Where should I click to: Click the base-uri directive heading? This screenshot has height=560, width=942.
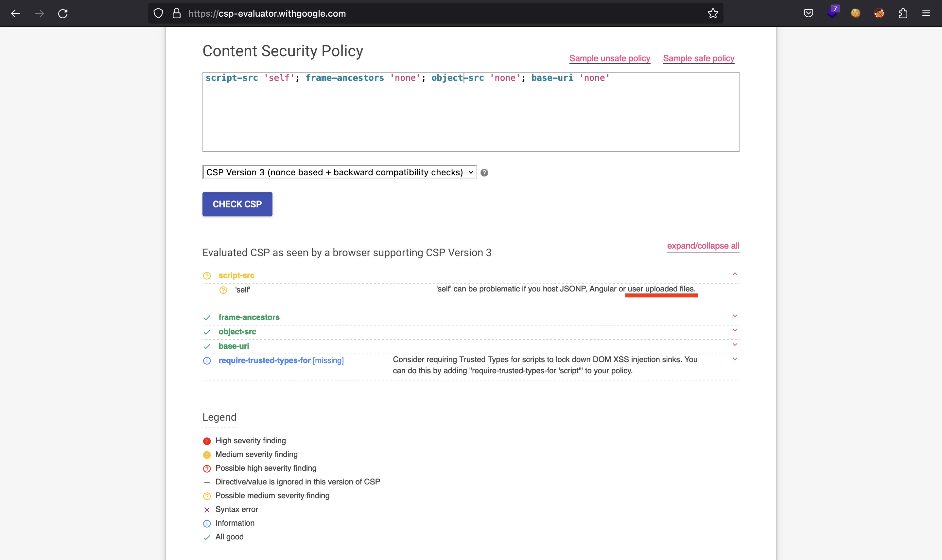pos(234,346)
